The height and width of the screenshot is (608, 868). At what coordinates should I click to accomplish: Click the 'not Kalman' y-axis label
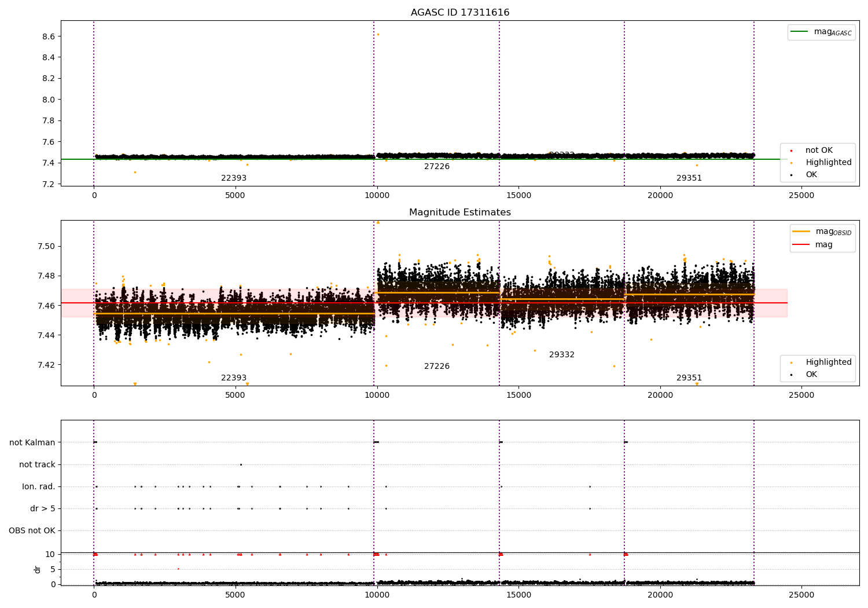[32, 443]
